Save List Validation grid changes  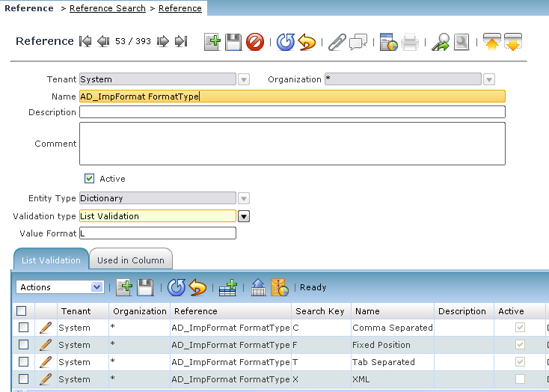click(145, 287)
